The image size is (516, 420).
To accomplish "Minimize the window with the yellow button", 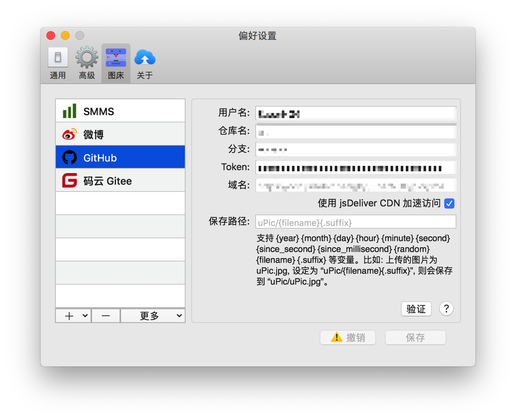I will click(65, 35).
